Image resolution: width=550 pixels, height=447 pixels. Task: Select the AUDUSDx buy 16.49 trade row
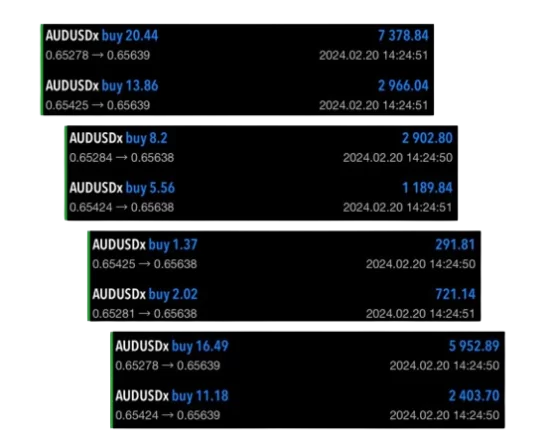pyautogui.click(x=308, y=355)
